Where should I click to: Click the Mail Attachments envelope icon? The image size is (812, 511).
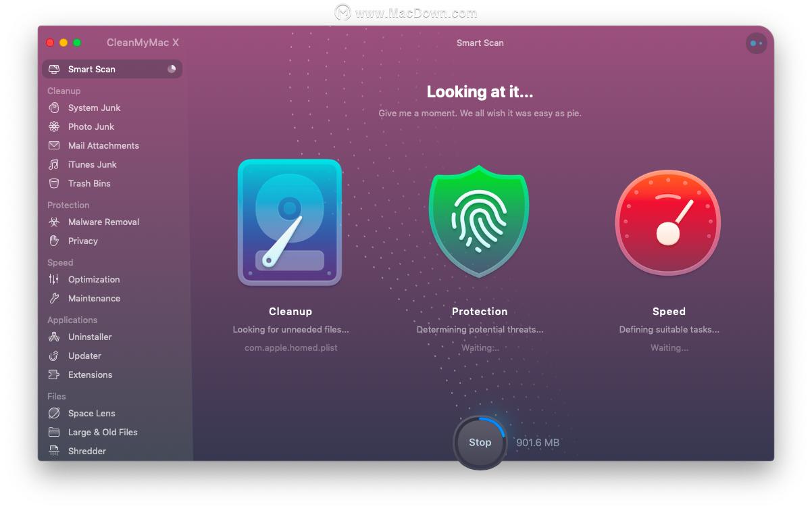[x=54, y=145]
